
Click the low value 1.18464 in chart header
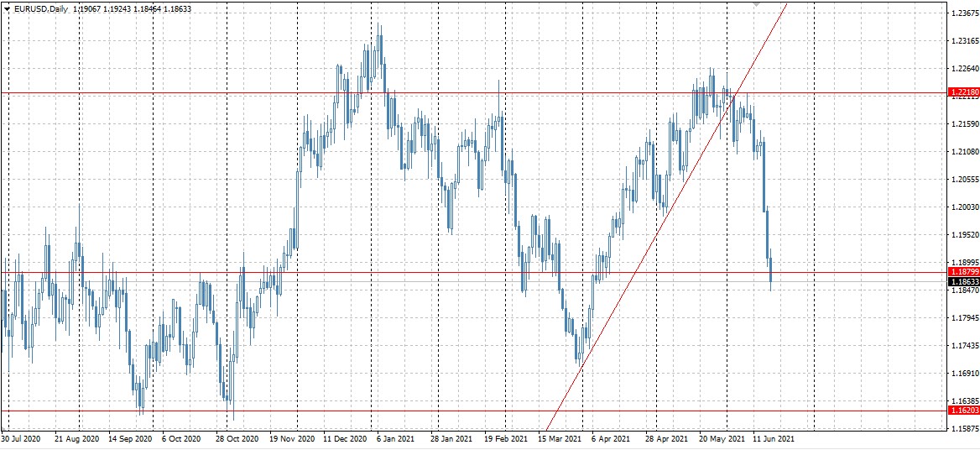click(149, 9)
